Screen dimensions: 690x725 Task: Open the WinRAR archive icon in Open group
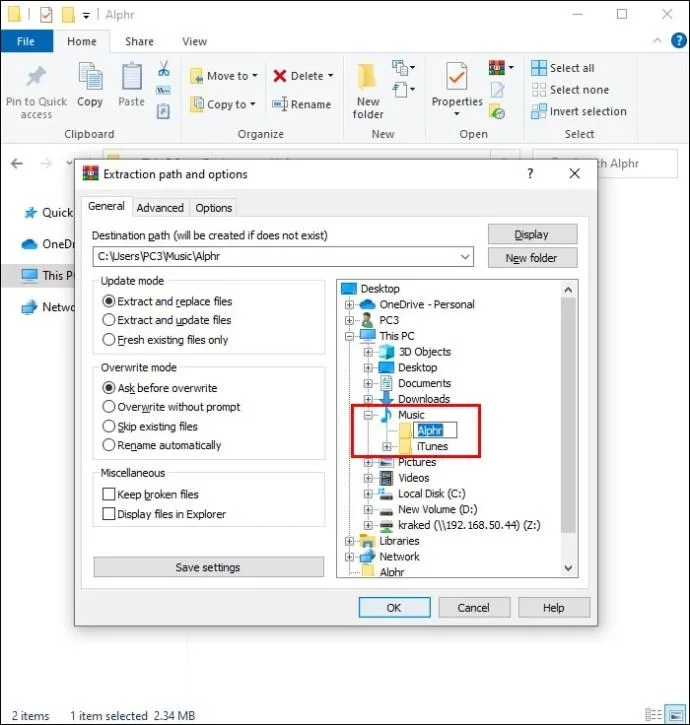point(497,68)
